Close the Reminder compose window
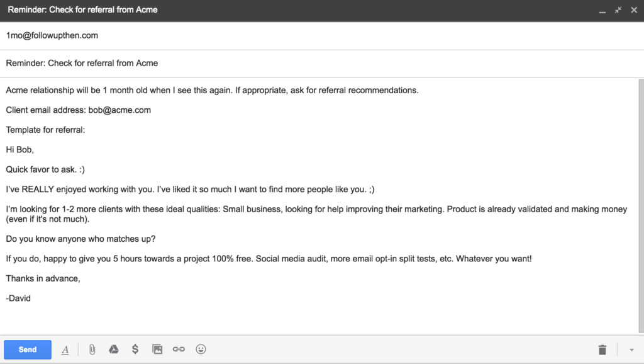Viewport: 644px width, 364px height. tap(633, 10)
